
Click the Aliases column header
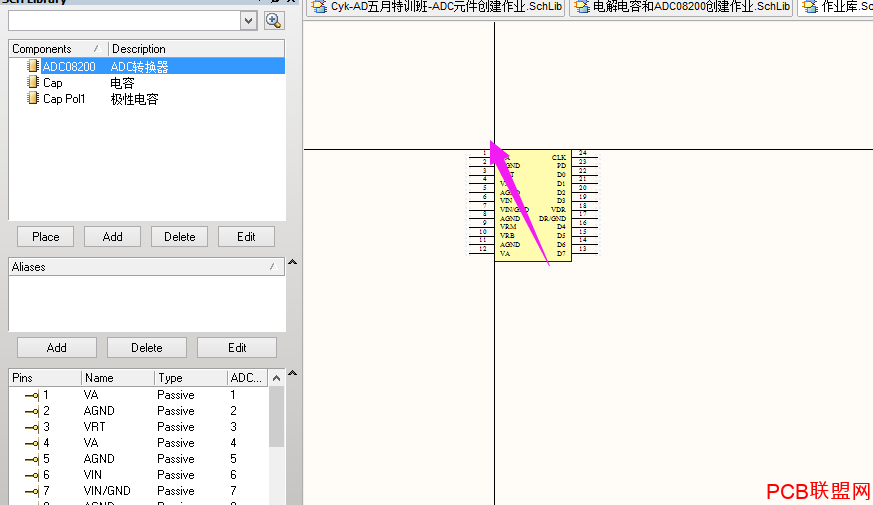tap(146, 267)
